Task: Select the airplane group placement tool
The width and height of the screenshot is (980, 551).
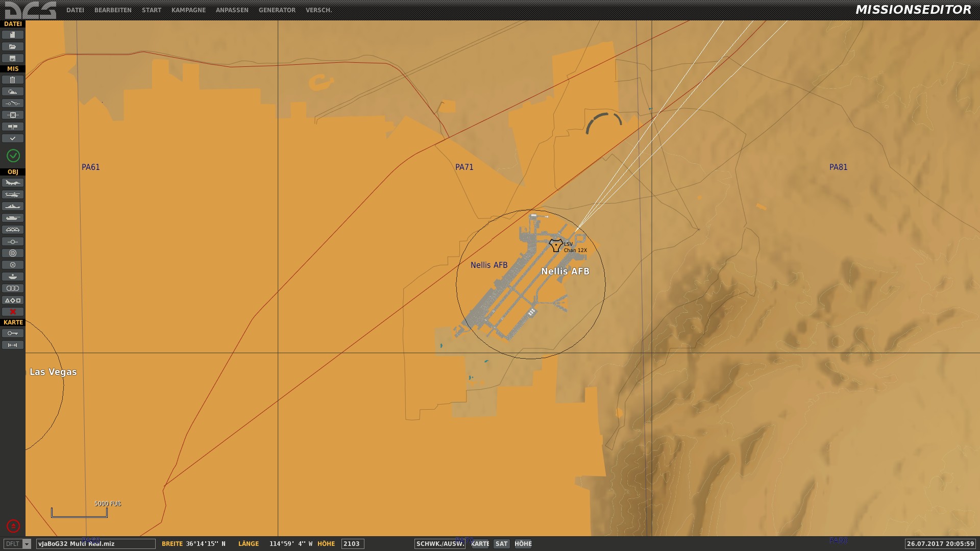Action: tap(13, 183)
